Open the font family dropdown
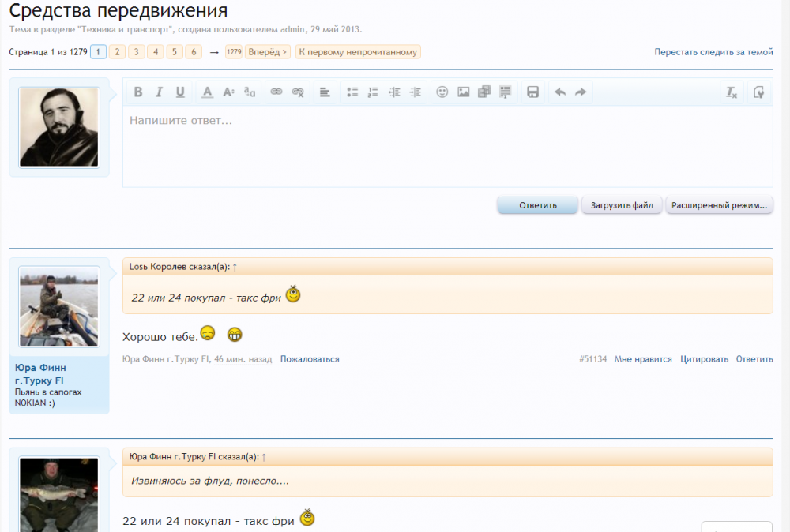This screenshot has height=532, width=790. click(250, 92)
